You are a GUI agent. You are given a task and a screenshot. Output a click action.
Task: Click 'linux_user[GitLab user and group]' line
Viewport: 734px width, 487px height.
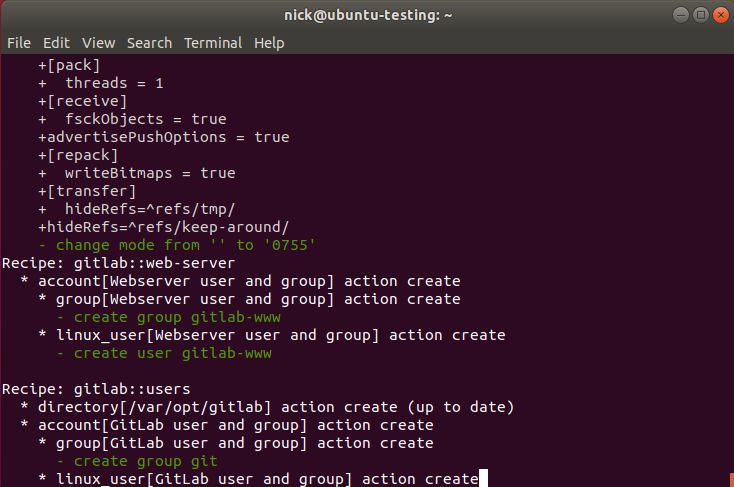point(267,479)
